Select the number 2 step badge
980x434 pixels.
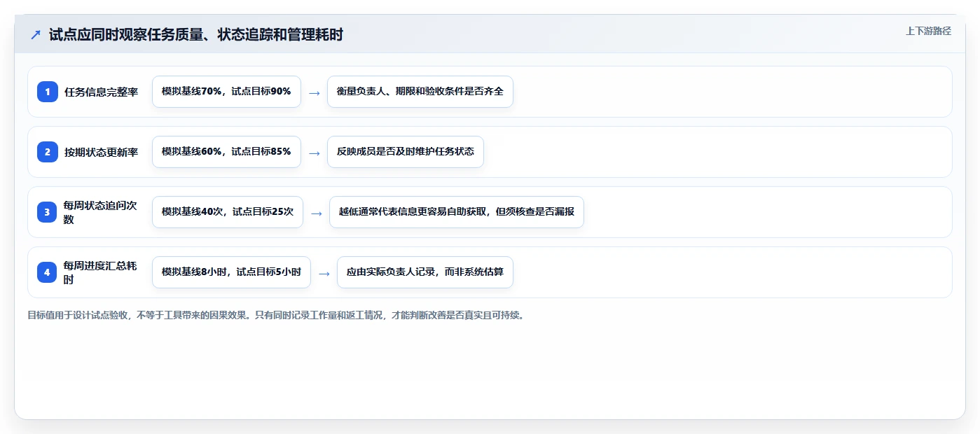pyautogui.click(x=48, y=152)
